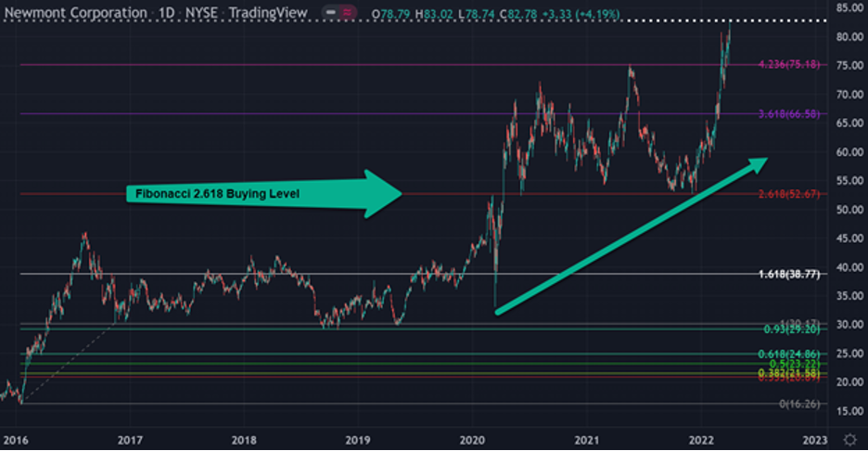868x451 pixels.
Task: Select the 4.236(75.18) Fibonacci level label
Action: coord(789,64)
